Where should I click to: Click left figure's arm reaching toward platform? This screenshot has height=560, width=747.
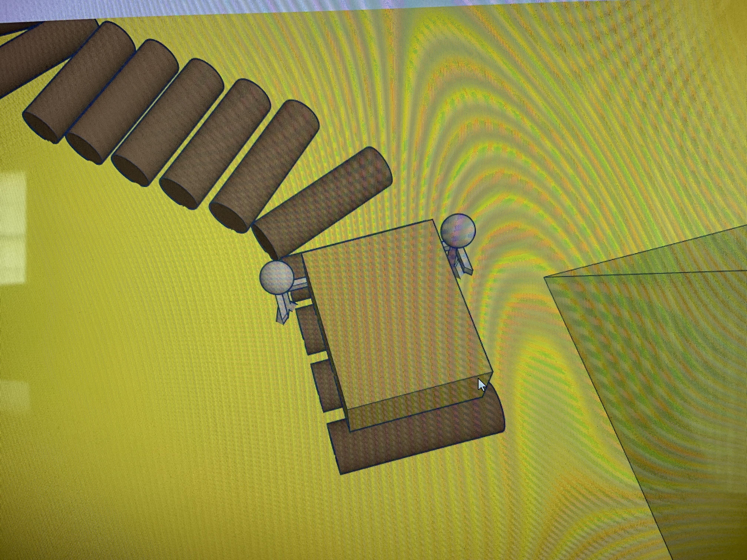(x=300, y=284)
